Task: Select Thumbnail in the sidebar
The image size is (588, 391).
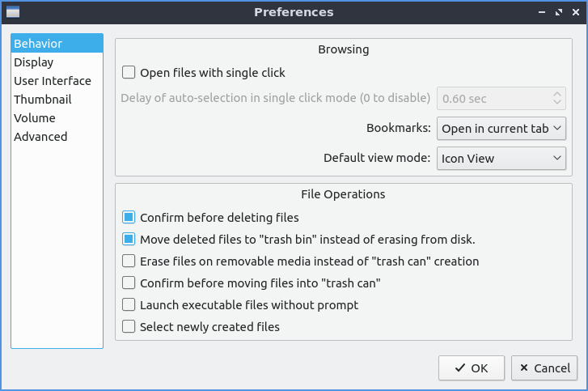Action: pos(42,100)
